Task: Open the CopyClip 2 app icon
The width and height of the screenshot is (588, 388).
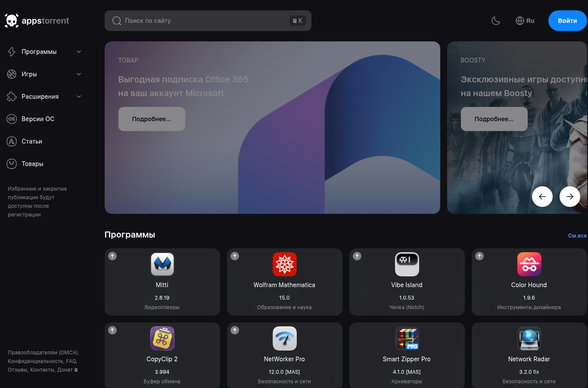Action: coord(162,338)
